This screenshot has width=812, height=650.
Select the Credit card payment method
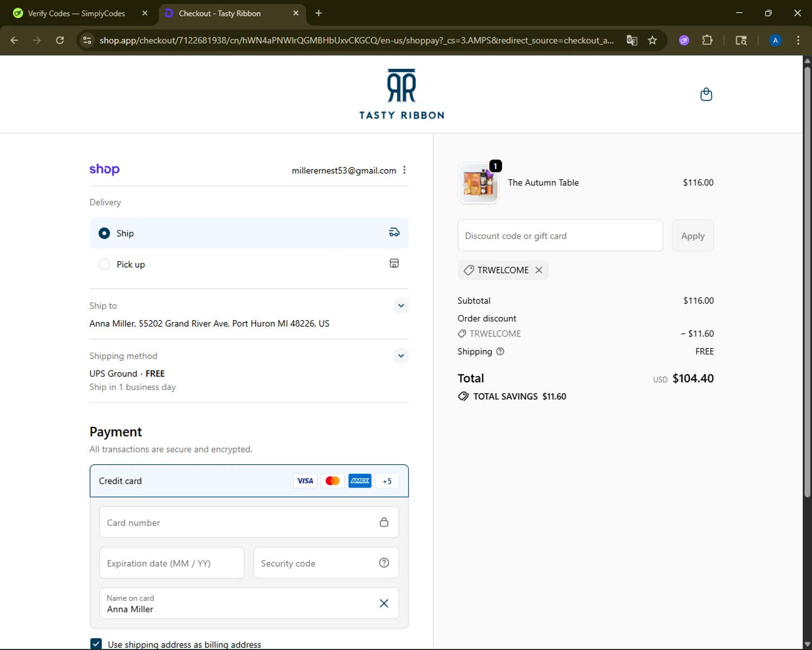coord(249,480)
